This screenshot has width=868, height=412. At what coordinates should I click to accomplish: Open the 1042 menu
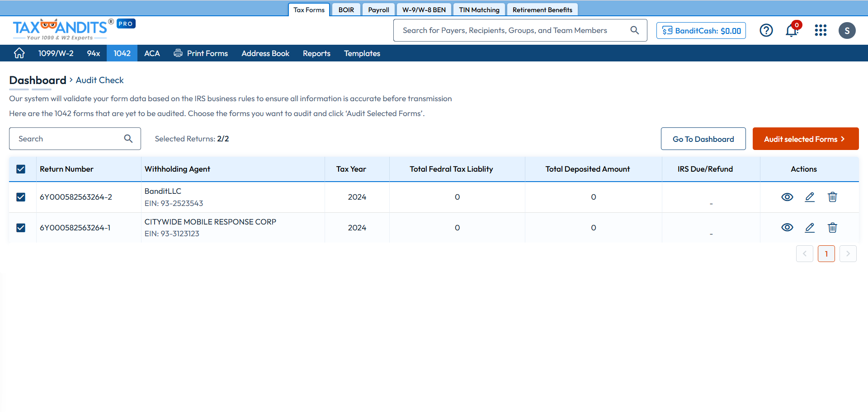pyautogui.click(x=122, y=53)
